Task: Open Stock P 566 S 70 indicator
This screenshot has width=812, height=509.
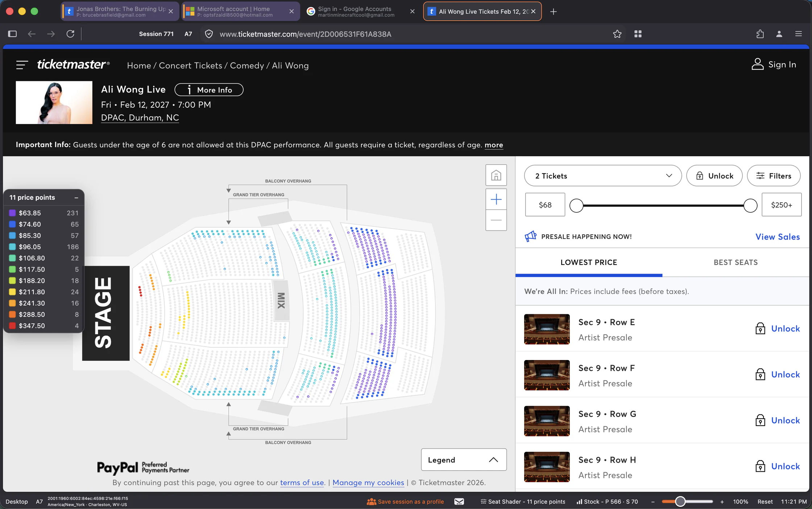Action: pyautogui.click(x=607, y=501)
